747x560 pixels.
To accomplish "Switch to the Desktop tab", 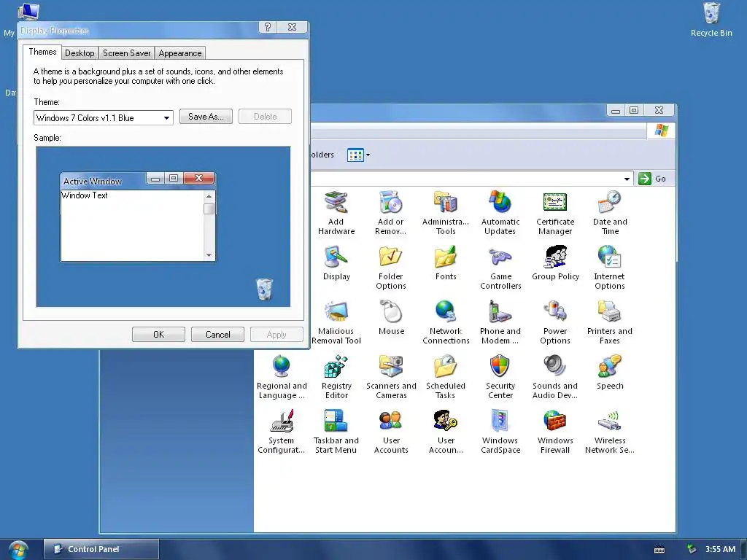I will click(80, 52).
